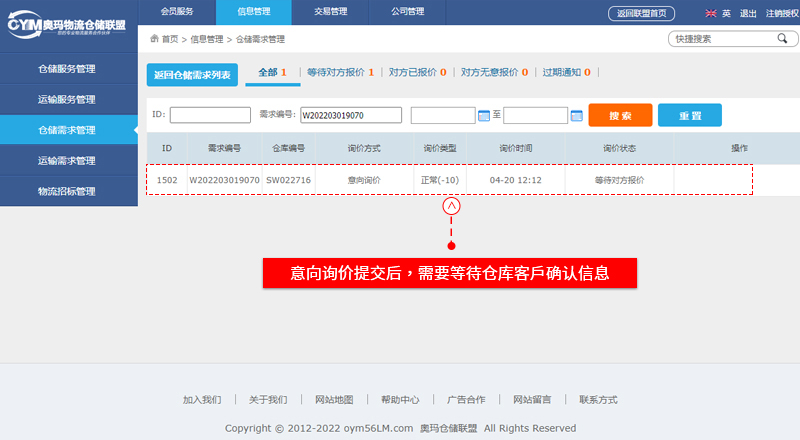Click 返回仓储需求列表 button
This screenshot has width=800, height=440.
192,75
